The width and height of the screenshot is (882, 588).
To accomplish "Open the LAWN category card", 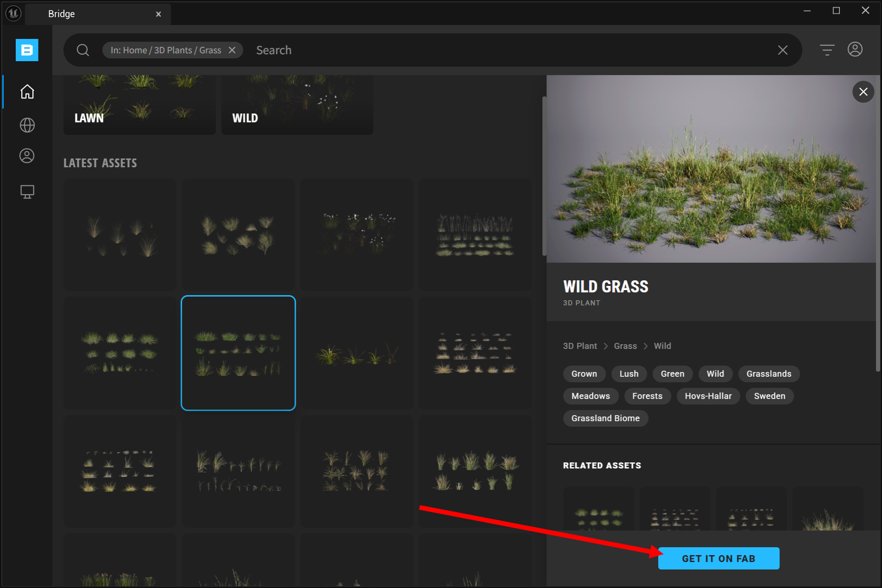I will tap(140, 105).
